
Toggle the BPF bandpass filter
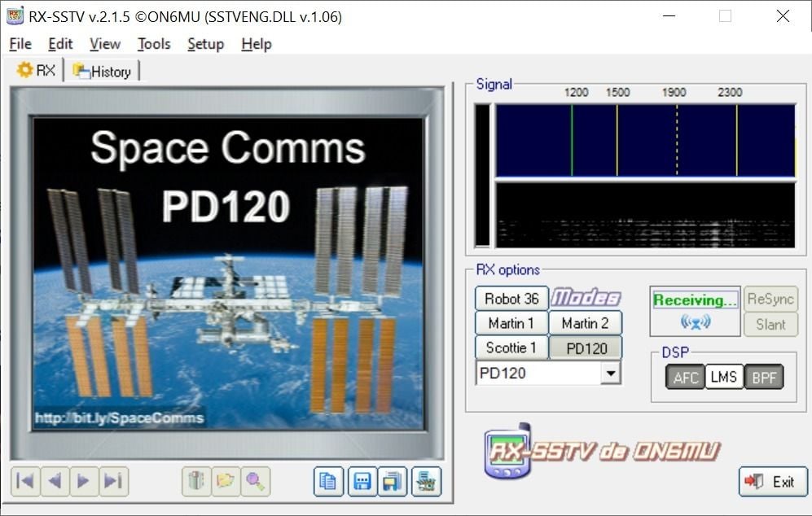coord(764,377)
